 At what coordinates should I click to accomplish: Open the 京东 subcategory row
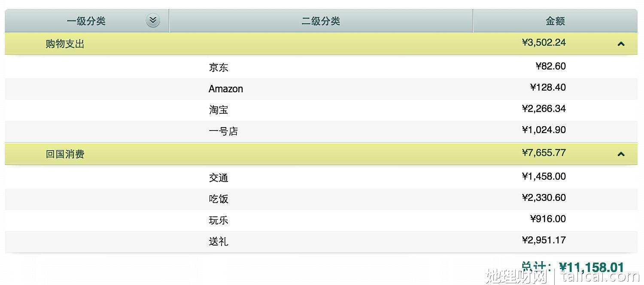point(321,67)
